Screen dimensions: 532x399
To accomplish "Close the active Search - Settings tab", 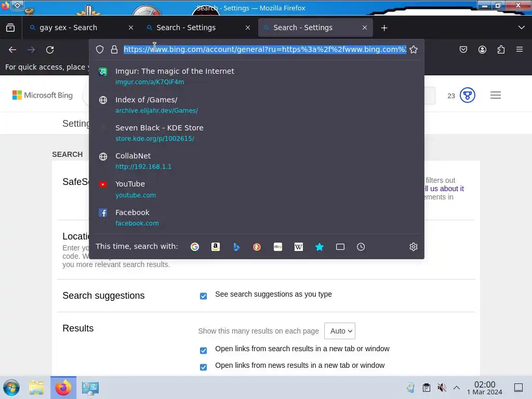I will (365, 28).
